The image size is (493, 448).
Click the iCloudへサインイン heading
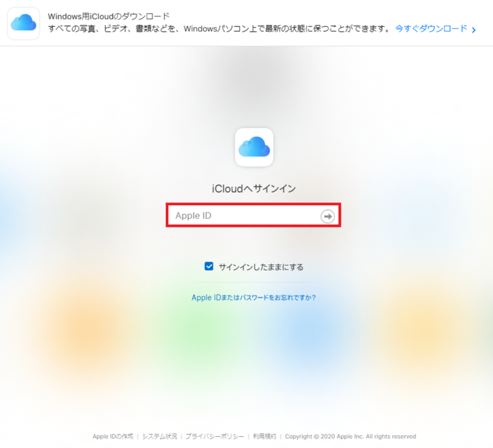point(254,189)
